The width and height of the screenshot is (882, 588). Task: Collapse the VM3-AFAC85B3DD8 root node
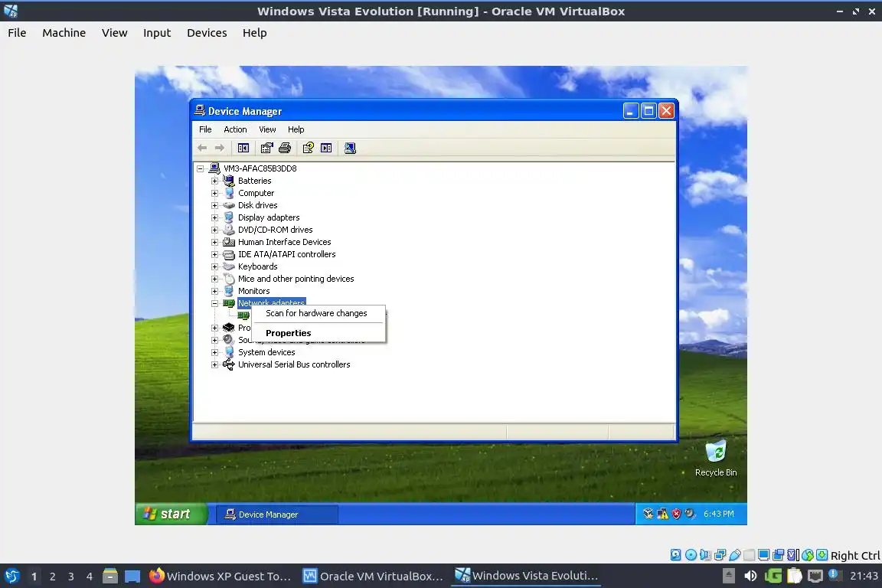[200, 168]
